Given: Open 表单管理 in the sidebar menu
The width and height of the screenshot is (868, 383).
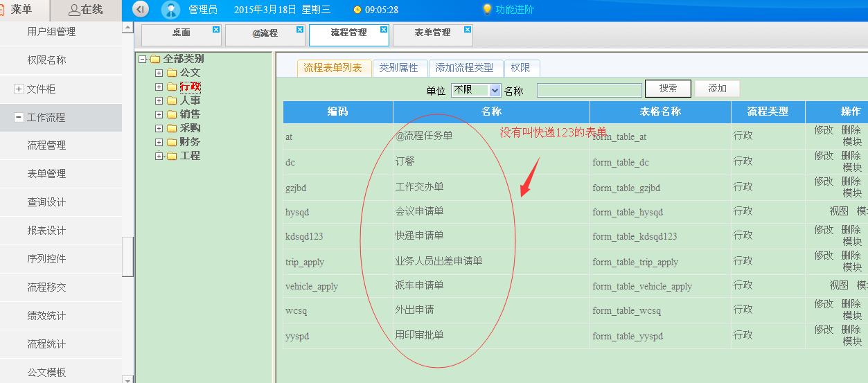Looking at the screenshot, I should click(x=46, y=174).
